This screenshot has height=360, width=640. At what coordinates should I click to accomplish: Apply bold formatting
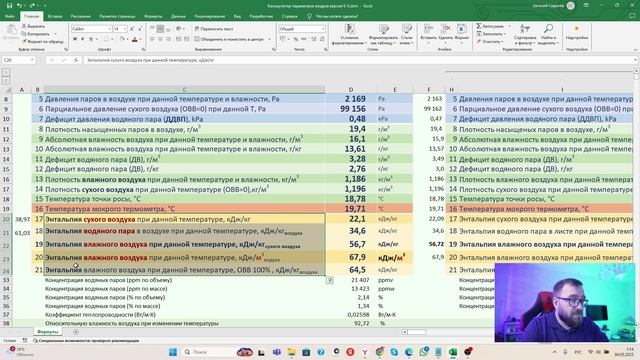point(75,39)
